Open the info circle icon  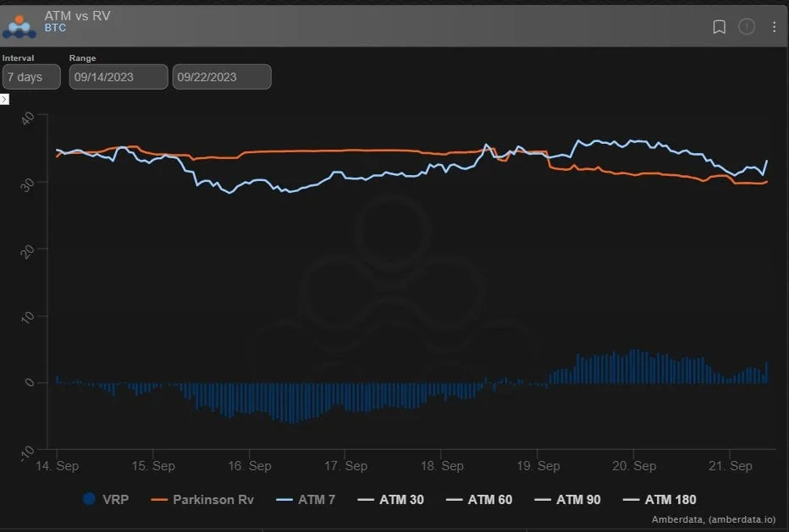click(746, 26)
